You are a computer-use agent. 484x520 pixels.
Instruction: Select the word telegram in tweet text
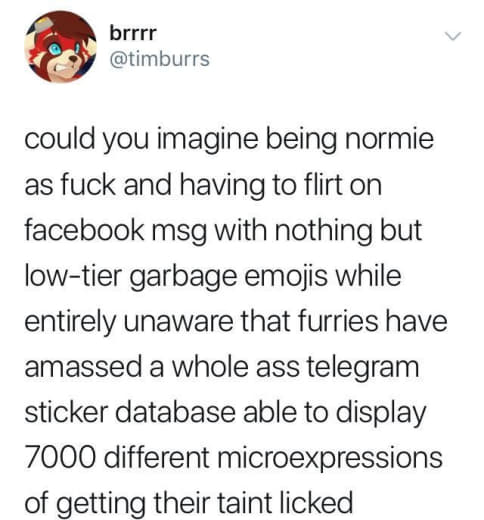tap(362, 369)
